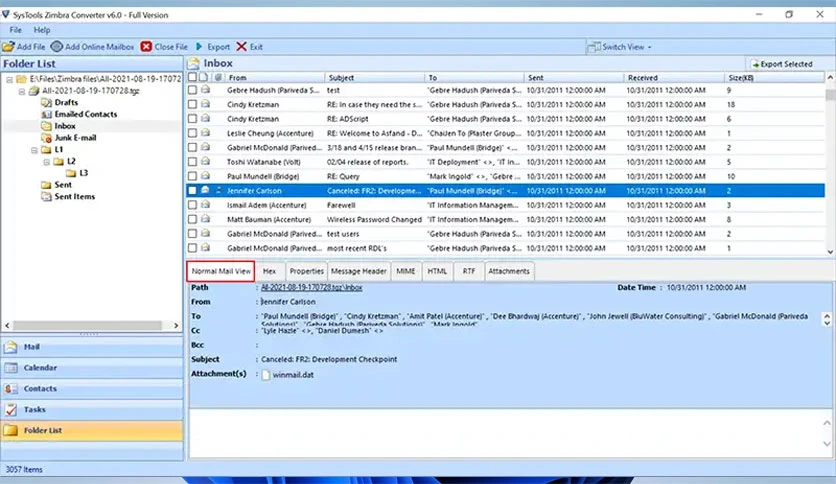
Task: Click the Export Selected button
Action: point(781,64)
